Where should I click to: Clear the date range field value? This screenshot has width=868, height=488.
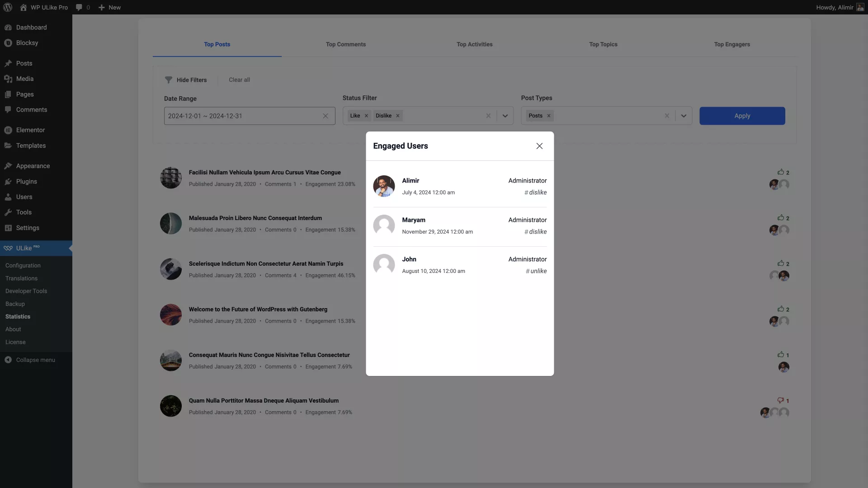pos(325,116)
